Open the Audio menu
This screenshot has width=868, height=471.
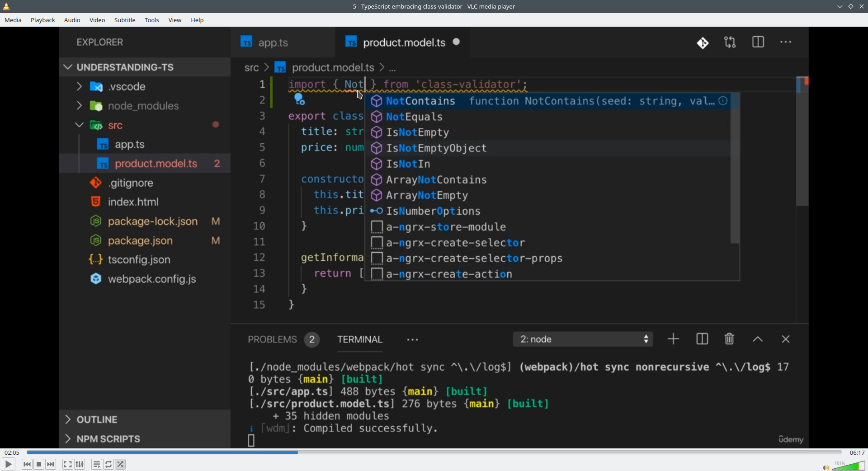[72, 20]
